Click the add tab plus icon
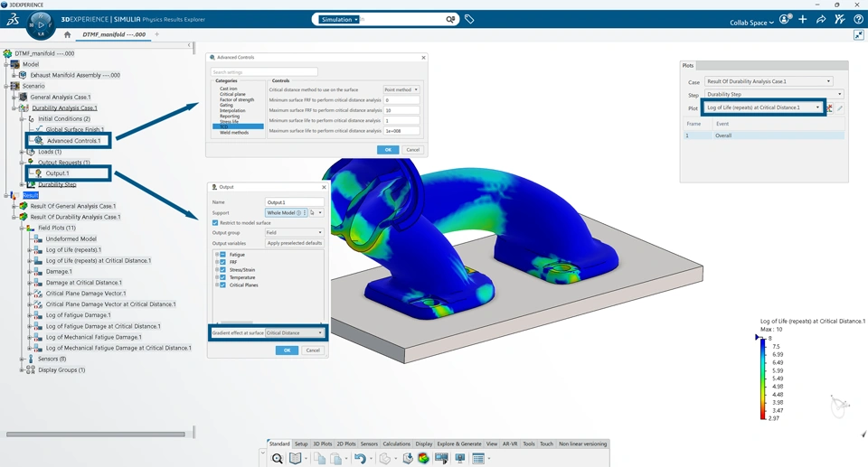Image resolution: width=868 pixels, height=467 pixels. click(156, 34)
